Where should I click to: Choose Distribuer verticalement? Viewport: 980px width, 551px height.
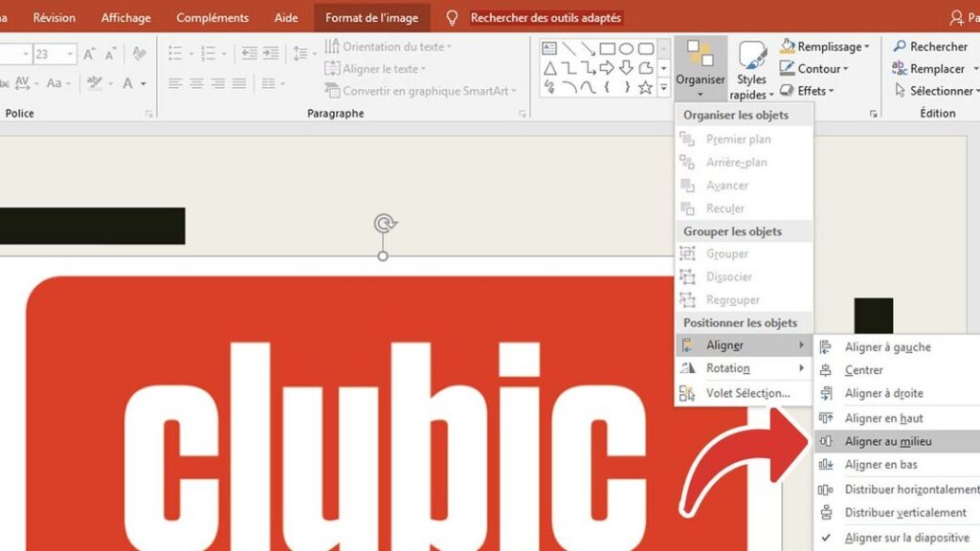coord(897,513)
